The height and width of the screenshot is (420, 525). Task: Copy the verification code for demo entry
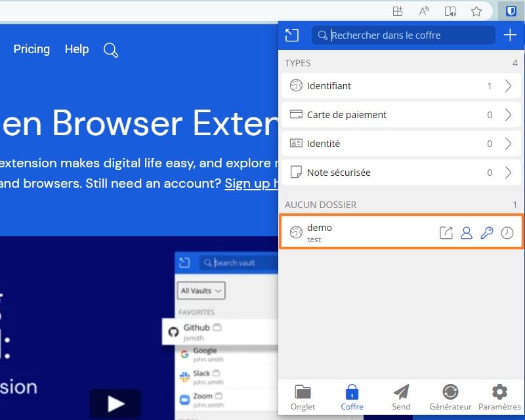tap(507, 232)
